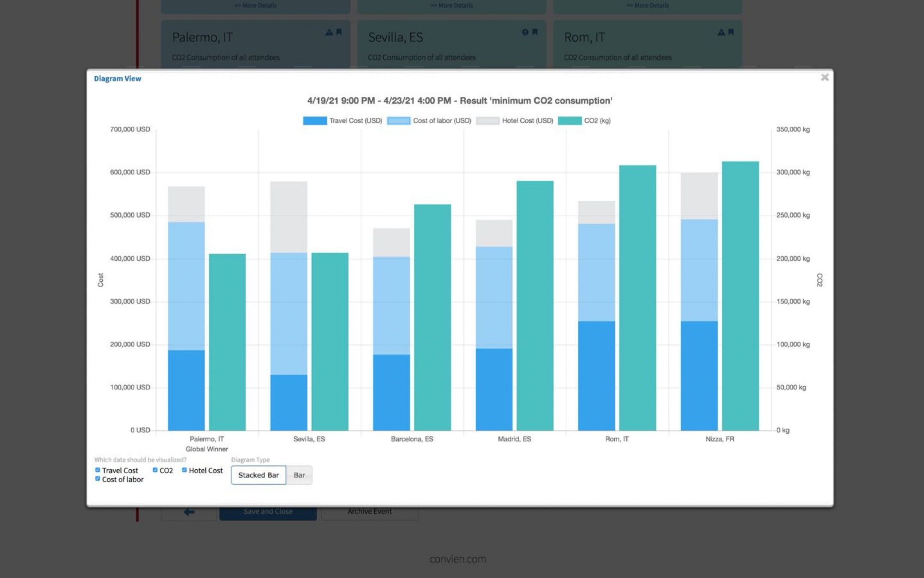The height and width of the screenshot is (578, 924).
Task: Click the bookmark icon on Palermo card
Action: [339, 32]
